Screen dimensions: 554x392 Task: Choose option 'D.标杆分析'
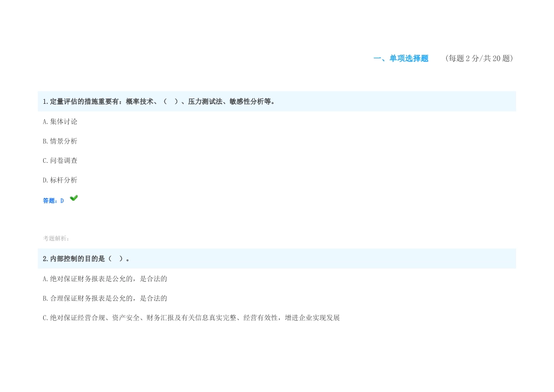pos(59,180)
